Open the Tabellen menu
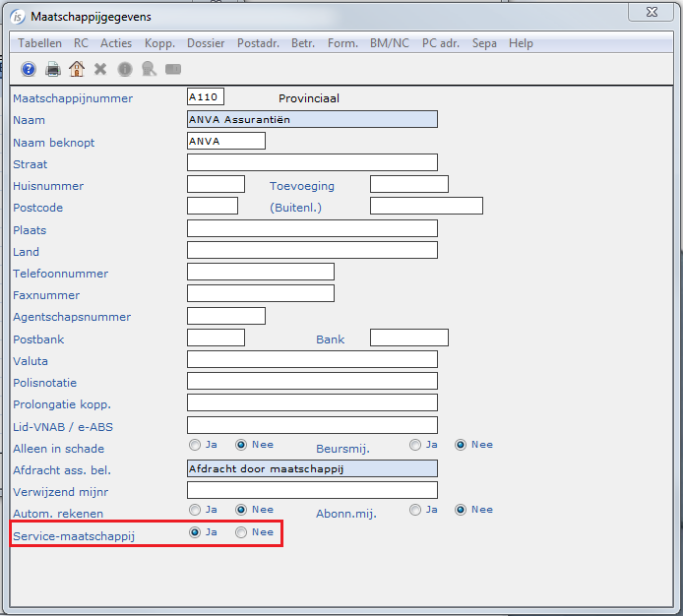683x616 pixels. [39, 43]
